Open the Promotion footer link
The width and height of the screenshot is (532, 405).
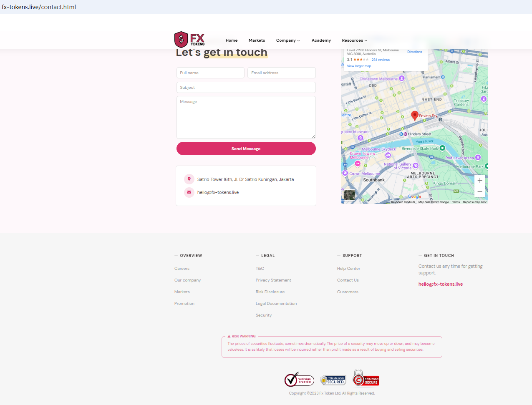pos(184,304)
